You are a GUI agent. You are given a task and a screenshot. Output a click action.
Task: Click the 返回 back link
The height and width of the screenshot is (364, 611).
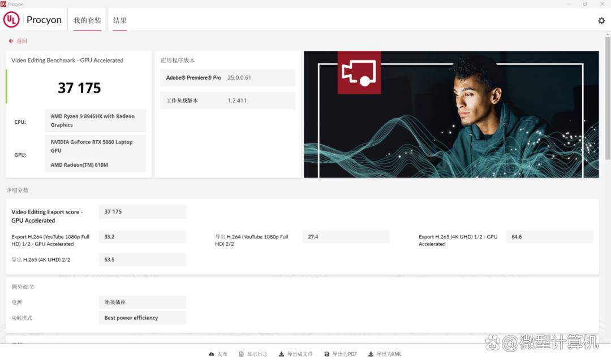(x=21, y=41)
